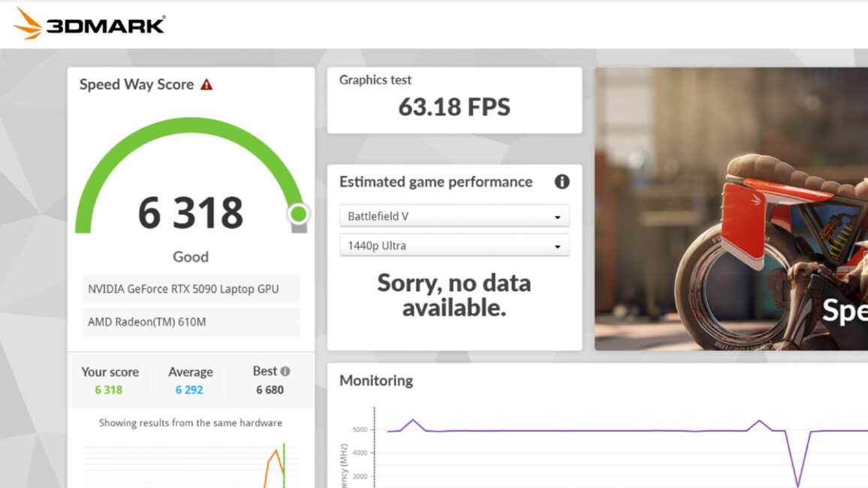Click the red warning triangle beside Speed Way Score
The width and height of the screenshot is (868, 488).
[x=206, y=85]
